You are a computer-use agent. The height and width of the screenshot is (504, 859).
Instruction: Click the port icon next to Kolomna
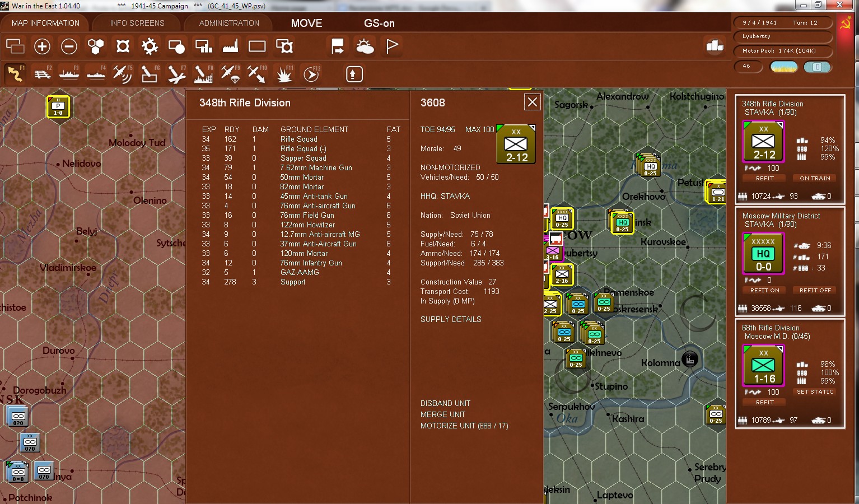(690, 358)
